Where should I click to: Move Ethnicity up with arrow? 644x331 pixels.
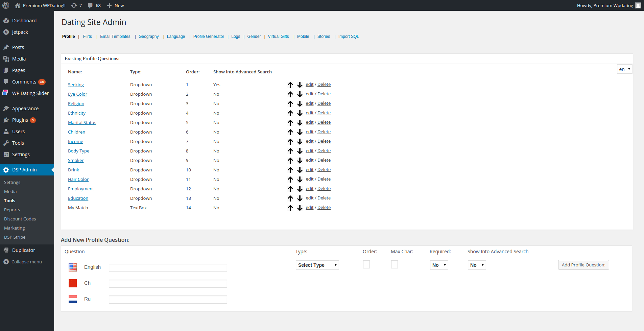pyautogui.click(x=290, y=113)
